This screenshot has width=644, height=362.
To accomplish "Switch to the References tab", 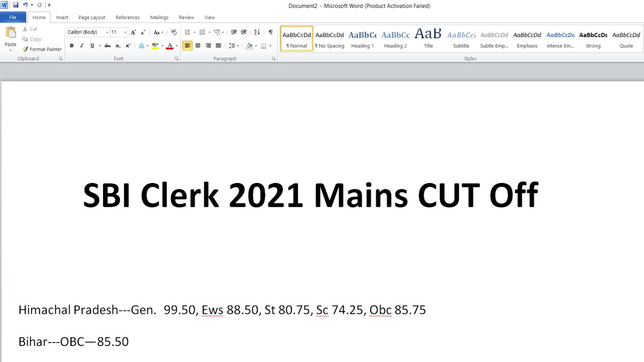I will pos(128,18).
